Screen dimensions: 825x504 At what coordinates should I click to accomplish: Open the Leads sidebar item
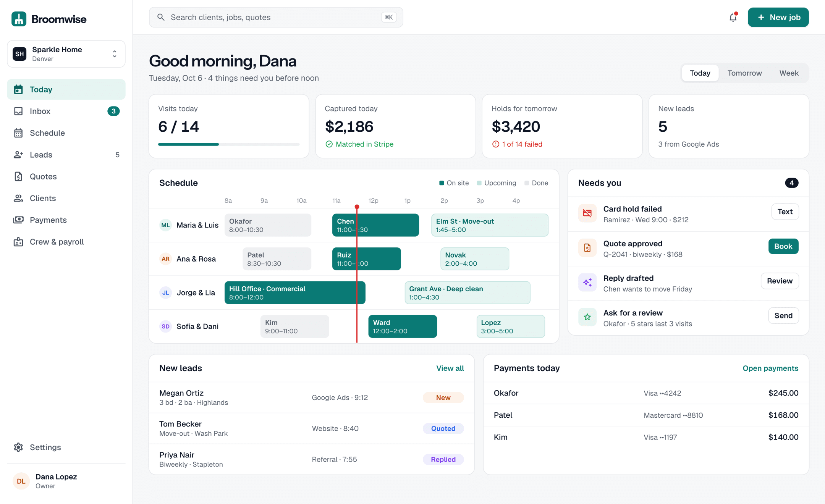66,155
